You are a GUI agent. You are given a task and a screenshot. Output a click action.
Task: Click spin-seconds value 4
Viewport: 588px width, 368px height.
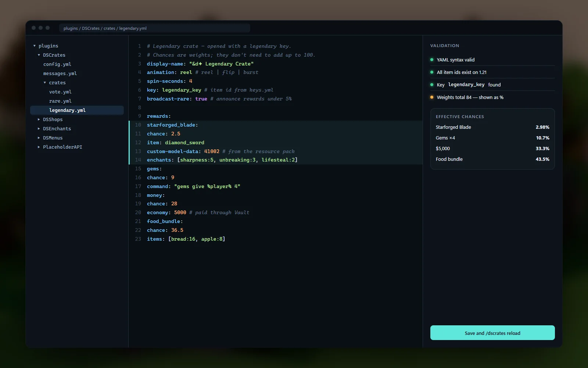click(x=191, y=81)
